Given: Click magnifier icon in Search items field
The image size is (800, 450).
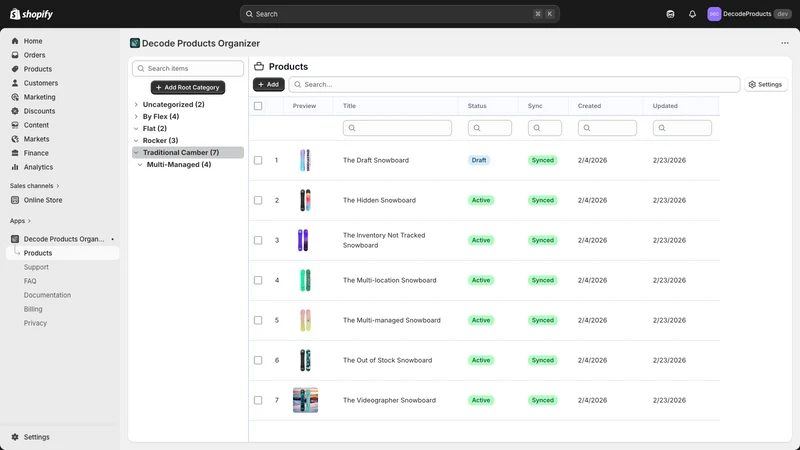Looking at the screenshot, I should 141,68.
